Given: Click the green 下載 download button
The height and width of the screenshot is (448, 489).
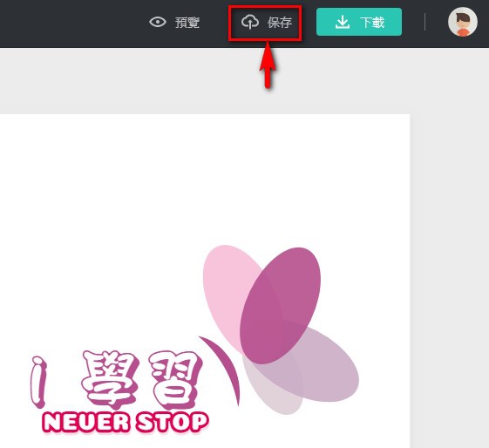Looking at the screenshot, I should 359,22.
